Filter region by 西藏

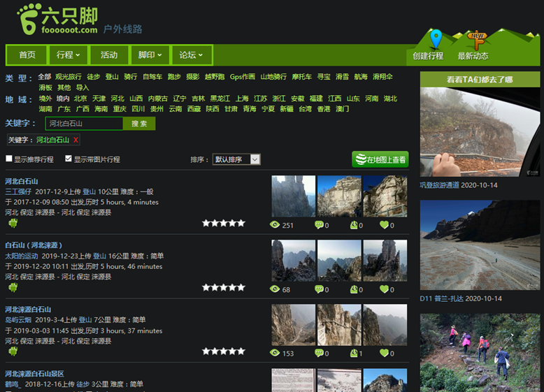point(194,109)
